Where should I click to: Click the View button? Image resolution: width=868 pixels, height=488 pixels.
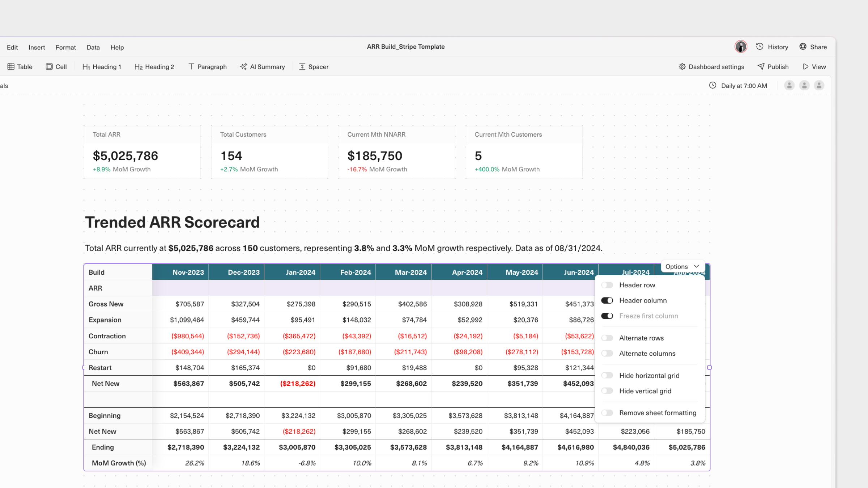point(814,67)
